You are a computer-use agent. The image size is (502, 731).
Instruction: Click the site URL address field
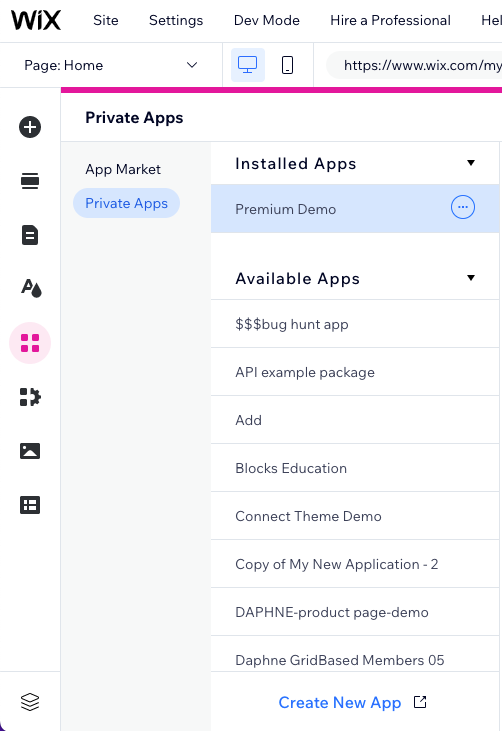(x=415, y=65)
